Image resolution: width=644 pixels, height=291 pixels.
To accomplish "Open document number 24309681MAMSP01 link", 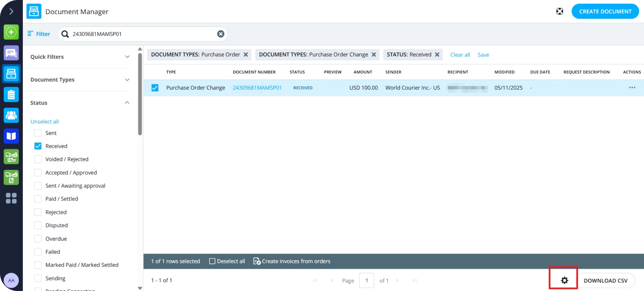I will coord(257,88).
